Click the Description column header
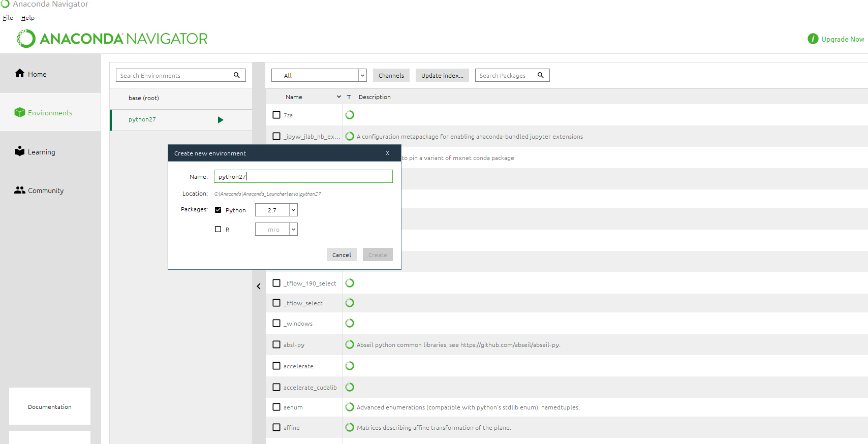The width and height of the screenshot is (868, 444). click(375, 97)
